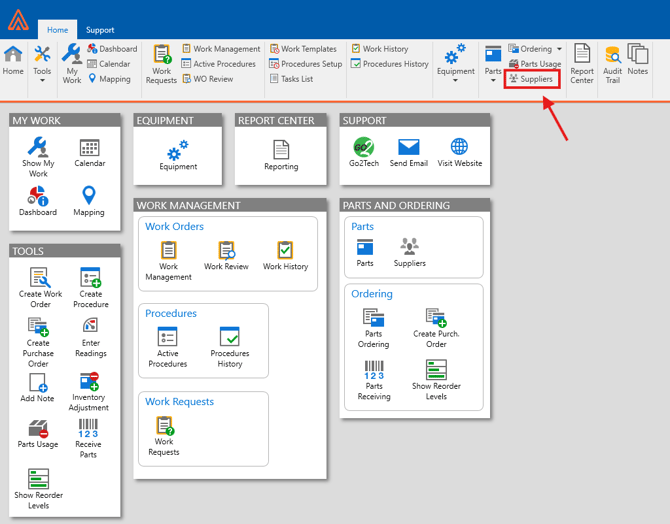Open Go2Tech support icon

tap(363, 150)
